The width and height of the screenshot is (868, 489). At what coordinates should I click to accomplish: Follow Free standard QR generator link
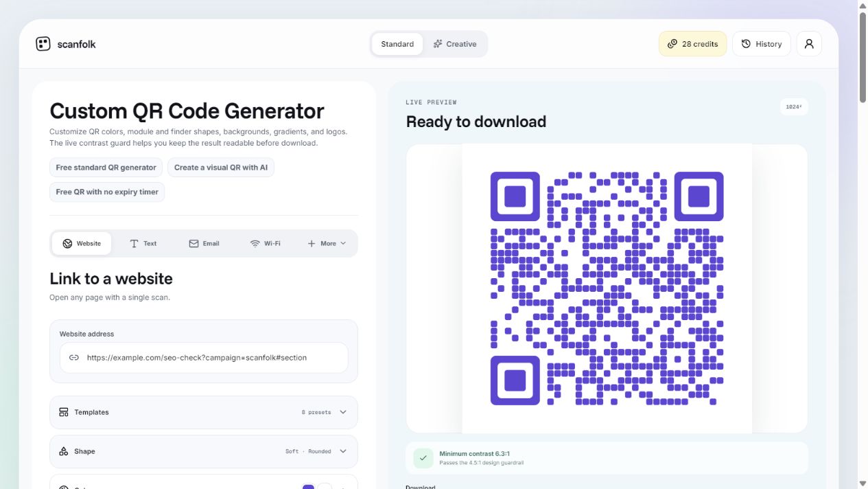tap(106, 168)
